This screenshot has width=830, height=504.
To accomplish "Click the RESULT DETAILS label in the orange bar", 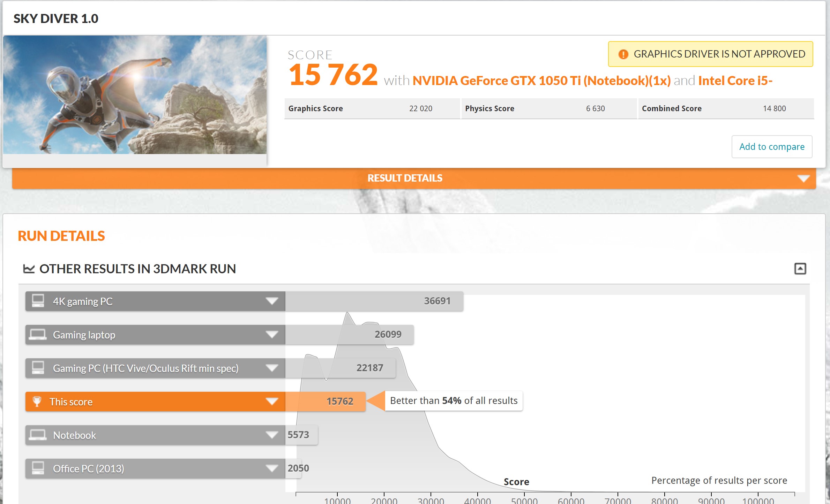I will (405, 178).
